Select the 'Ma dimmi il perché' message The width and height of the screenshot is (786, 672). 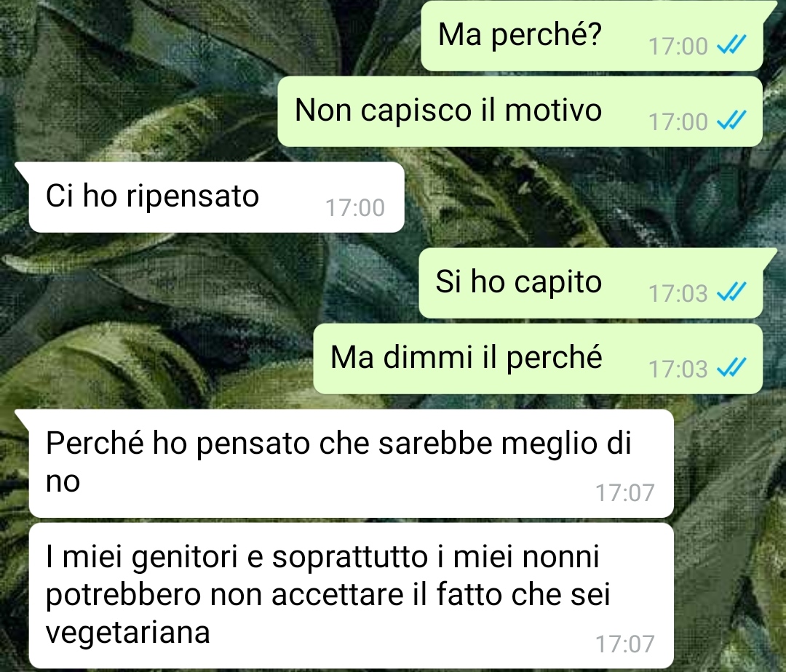pyautogui.click(x=539, y=359)
